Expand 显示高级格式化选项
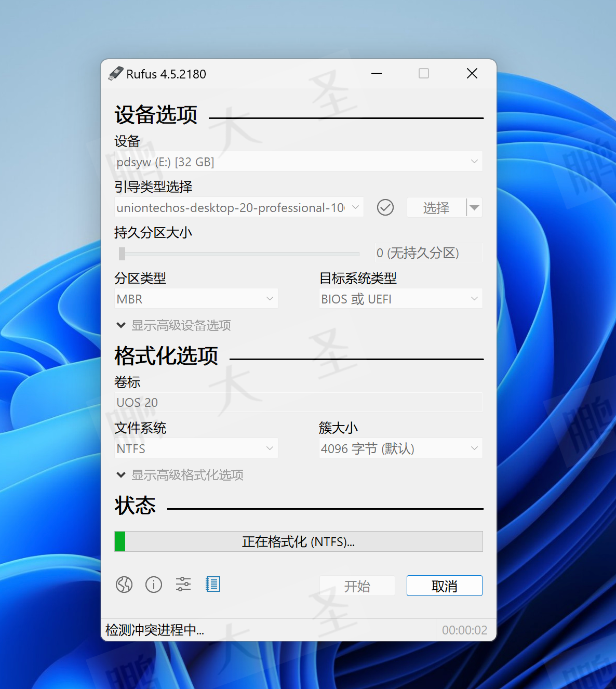616x689 pixels. [180, 475]
